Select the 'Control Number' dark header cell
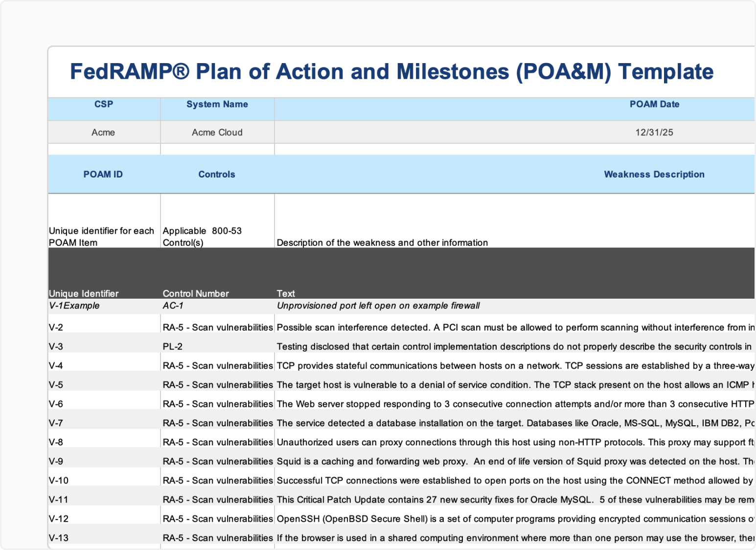The height and width of the screenshot is (550, 756). click(217, 273)
